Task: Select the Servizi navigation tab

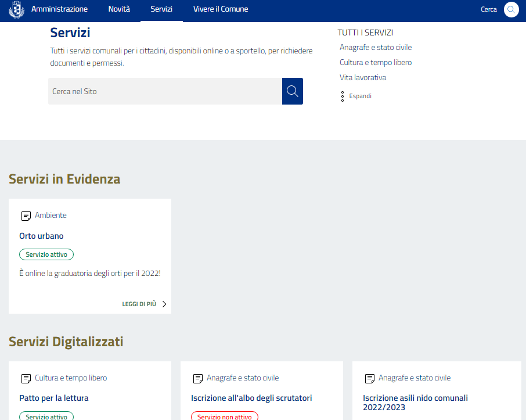Action: 161,9
